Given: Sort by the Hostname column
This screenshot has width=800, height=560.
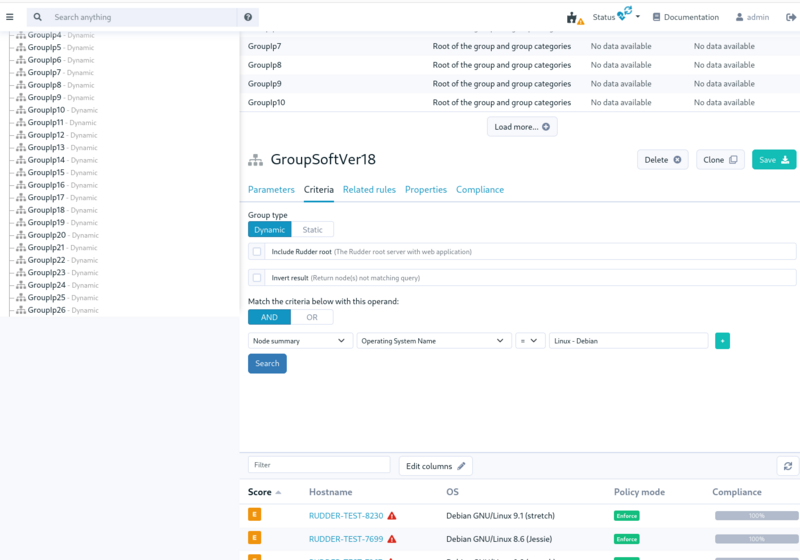Looking at the screenshot, I should pos(331,492).
